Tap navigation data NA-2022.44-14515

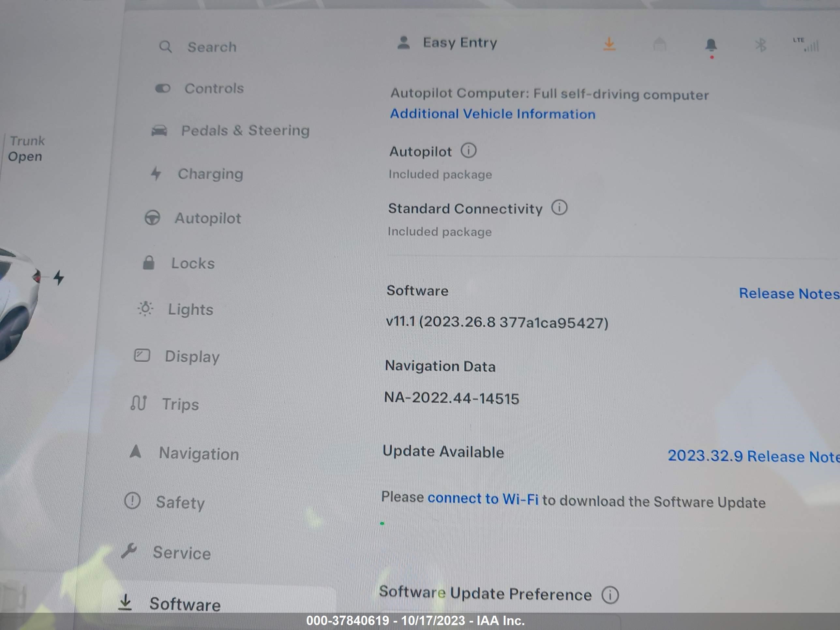coord(452,398)
